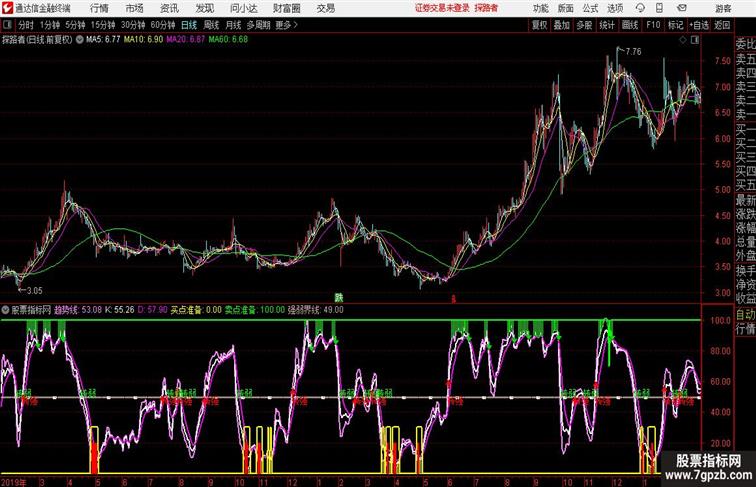Screen dimensions: 756x487
Task: Click the 多股 multi-stock toolbar button
Action: pyautogui.click(x=584, y=25)
